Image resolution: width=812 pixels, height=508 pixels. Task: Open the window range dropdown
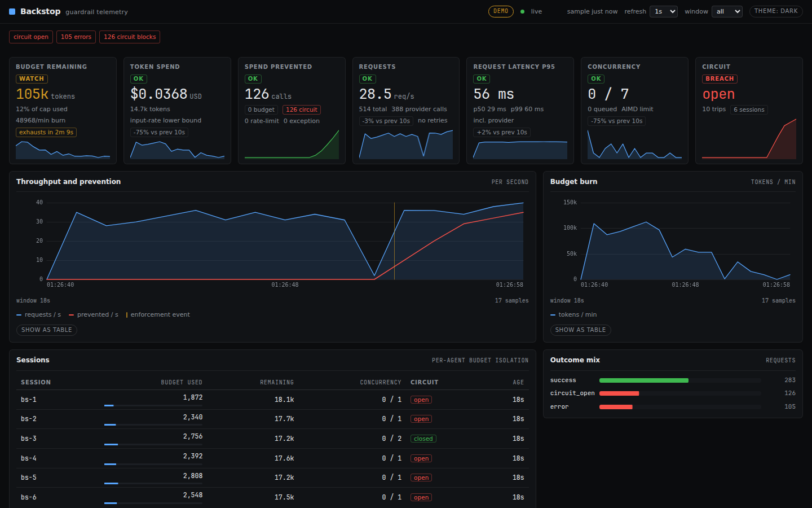click(x=727, y=11)
